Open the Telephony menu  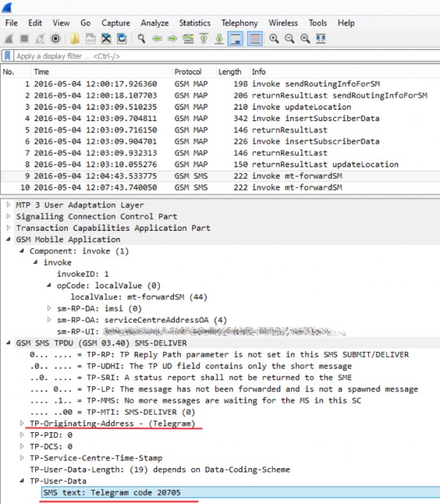239,23
